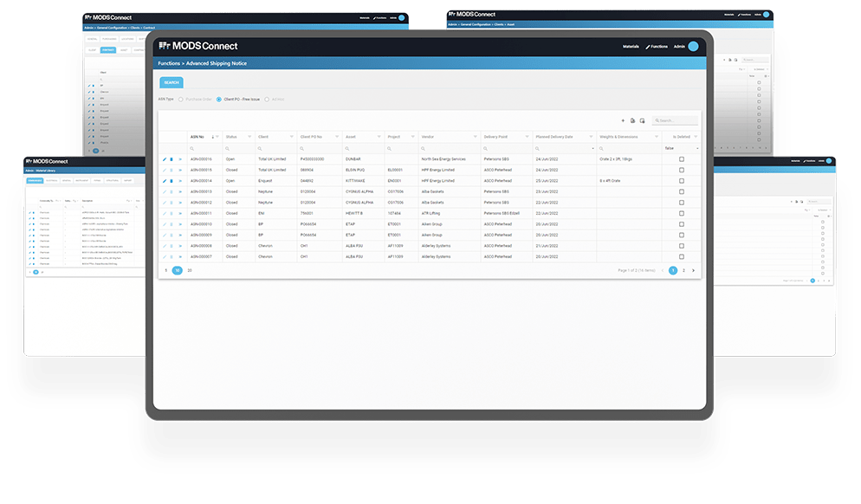Click the arrow icon for ASN-000014
861x504 pixels.
click(180, 181)
